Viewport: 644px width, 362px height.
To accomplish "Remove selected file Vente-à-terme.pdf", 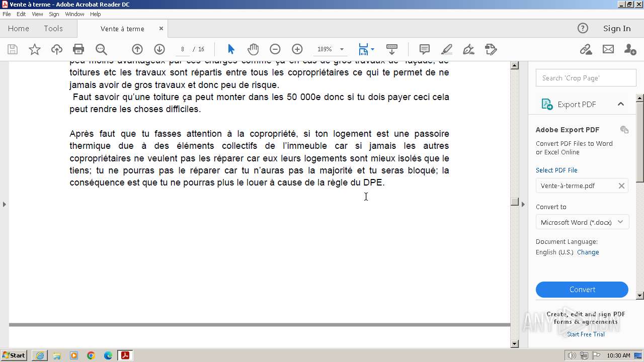I will point(621,186).
